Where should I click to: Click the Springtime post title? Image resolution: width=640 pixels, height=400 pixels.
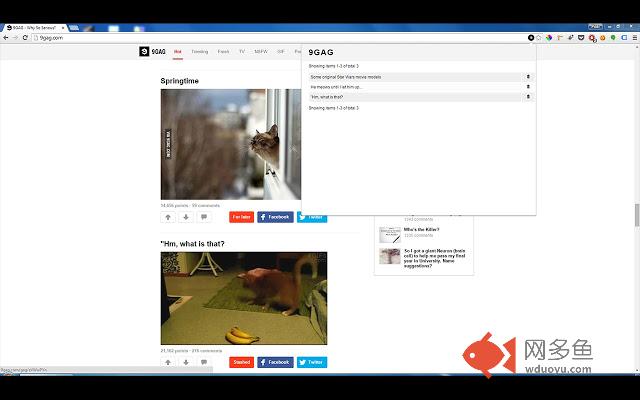(180, 81)
